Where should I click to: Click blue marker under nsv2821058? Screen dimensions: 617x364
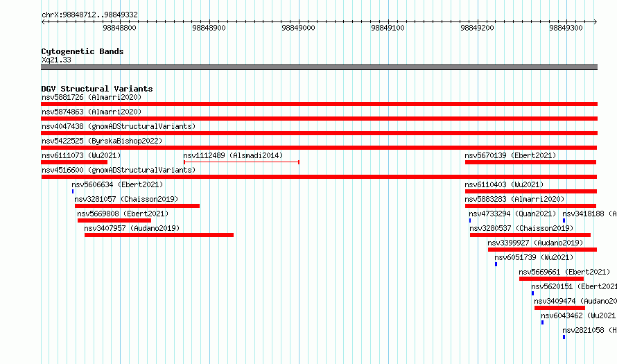pyautogui.click(x=564, y=337)
